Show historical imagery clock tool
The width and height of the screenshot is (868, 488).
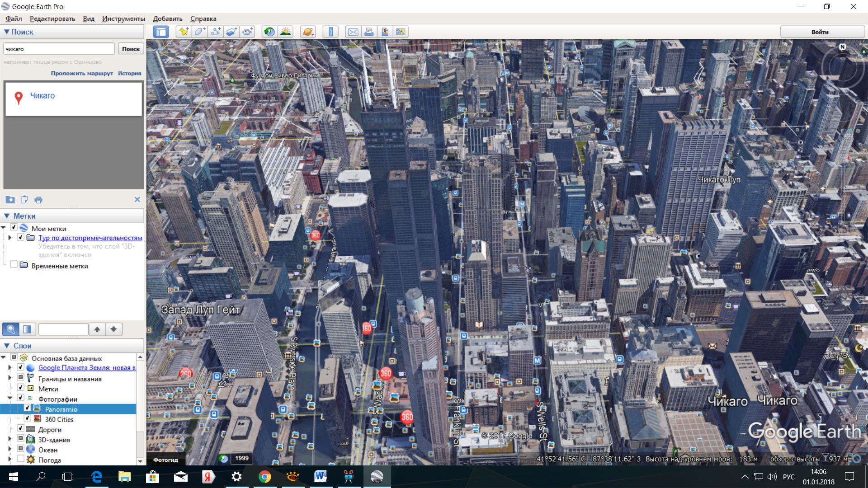point(269,32)
